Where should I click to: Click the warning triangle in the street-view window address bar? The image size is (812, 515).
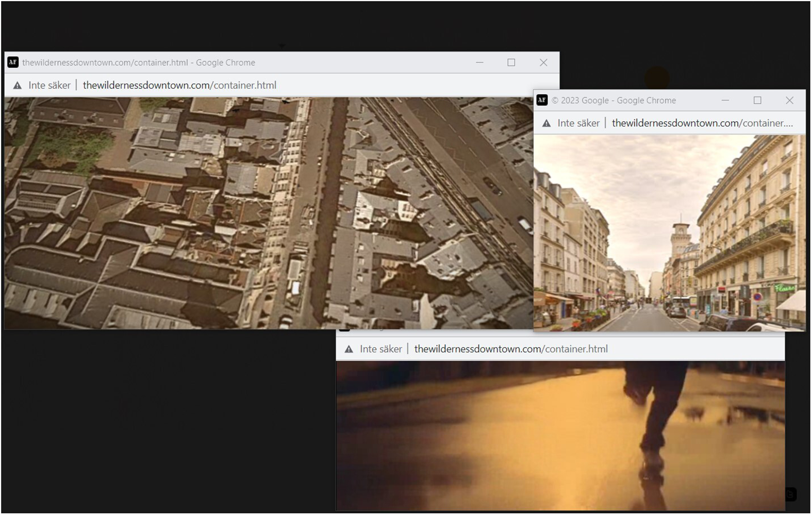coord(546,123)
